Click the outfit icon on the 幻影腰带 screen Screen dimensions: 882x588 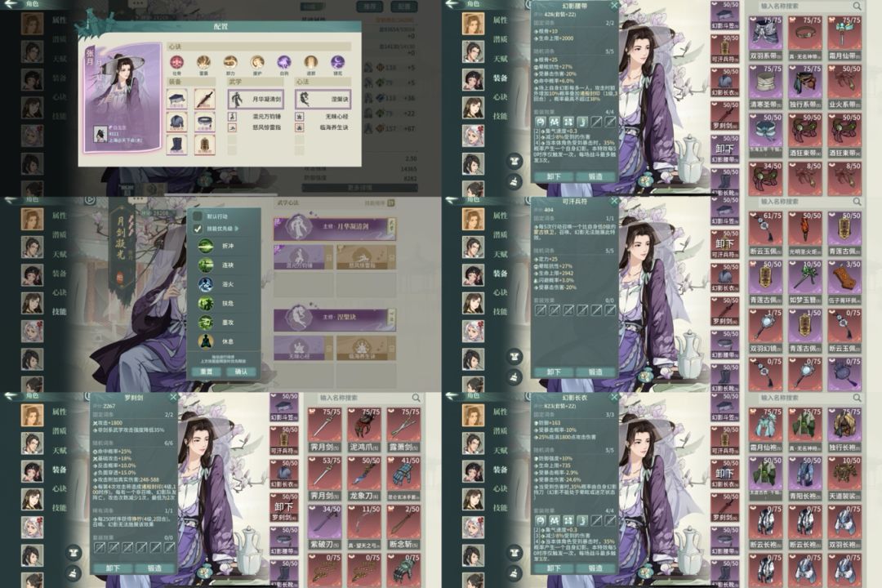pos(514,161)
